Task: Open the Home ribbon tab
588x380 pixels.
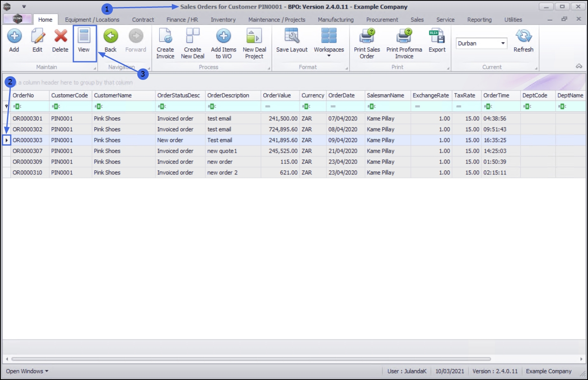Action: pyautogui.click(x=45, y=20)
